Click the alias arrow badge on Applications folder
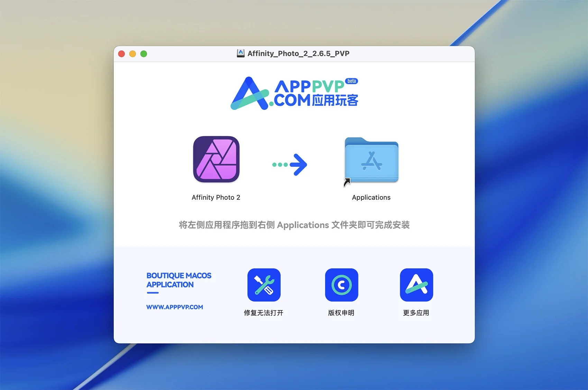588x390 pixels. click(347, 182)
